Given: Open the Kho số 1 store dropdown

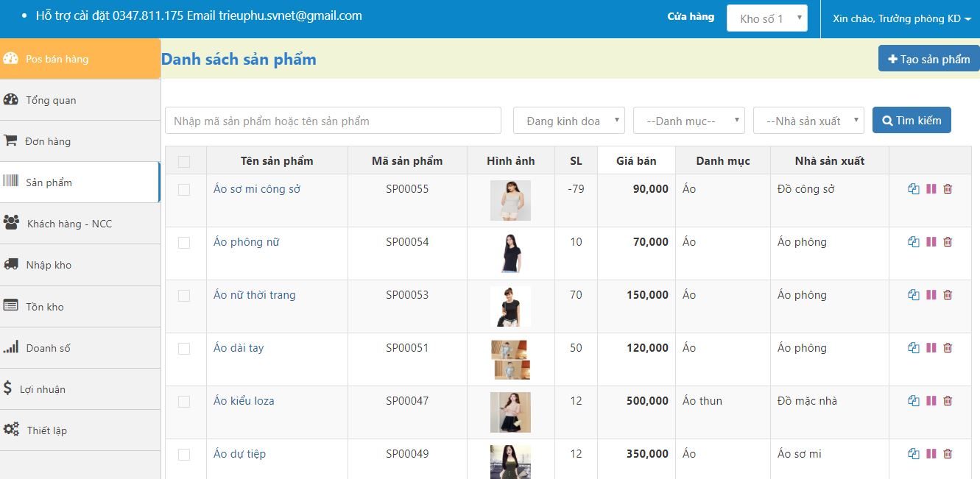Looking at the screenshot, I should [766, 18].
